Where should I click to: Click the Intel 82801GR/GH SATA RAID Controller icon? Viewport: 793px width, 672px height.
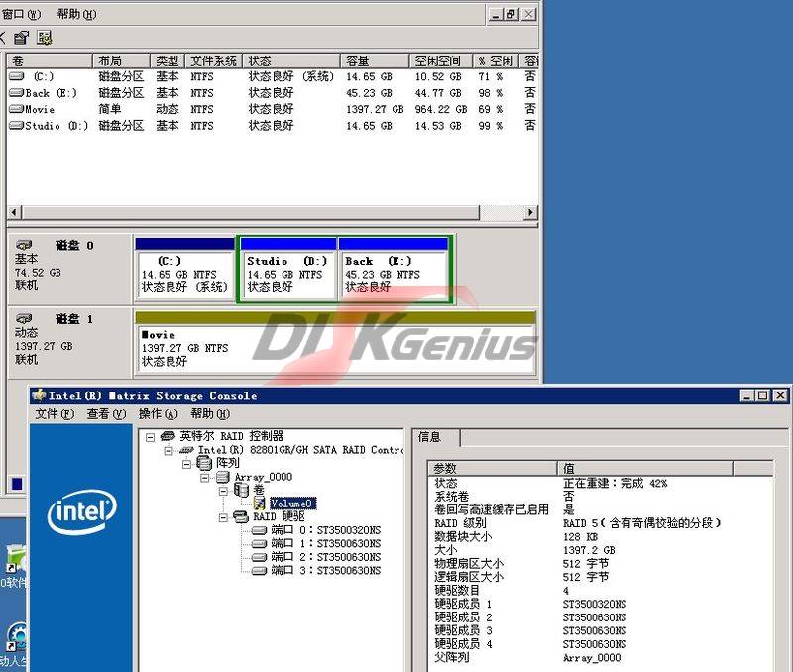186,450
